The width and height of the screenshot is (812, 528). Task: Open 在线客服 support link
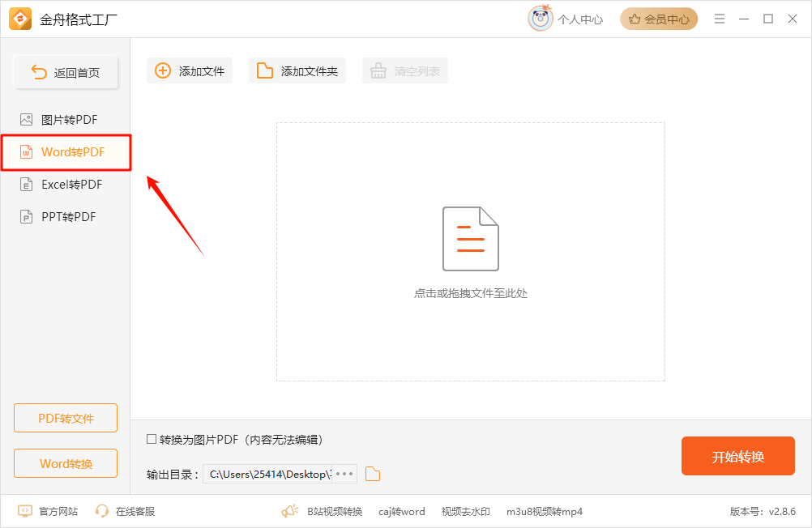125,512
